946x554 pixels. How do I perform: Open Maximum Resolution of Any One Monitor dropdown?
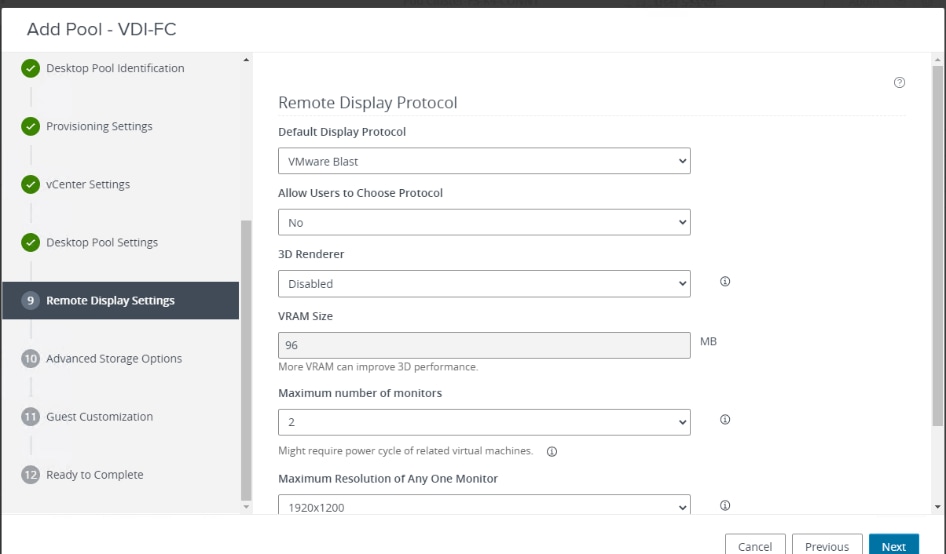[x=484, y=506]
